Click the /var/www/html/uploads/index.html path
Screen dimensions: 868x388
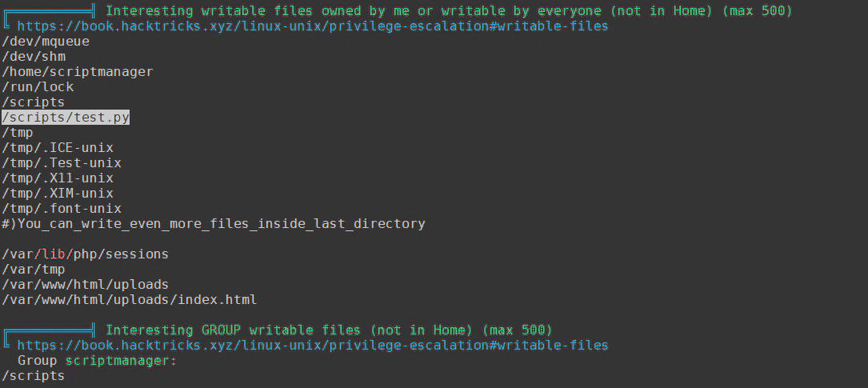[130, 300]
